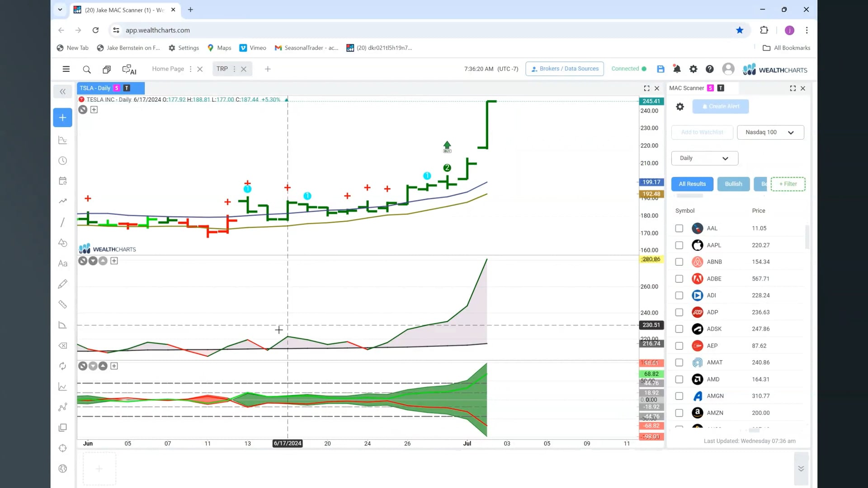The image size is (868, 488).
Task: Bookmark this page with the star icon
Action: click(x=740, y=30)
